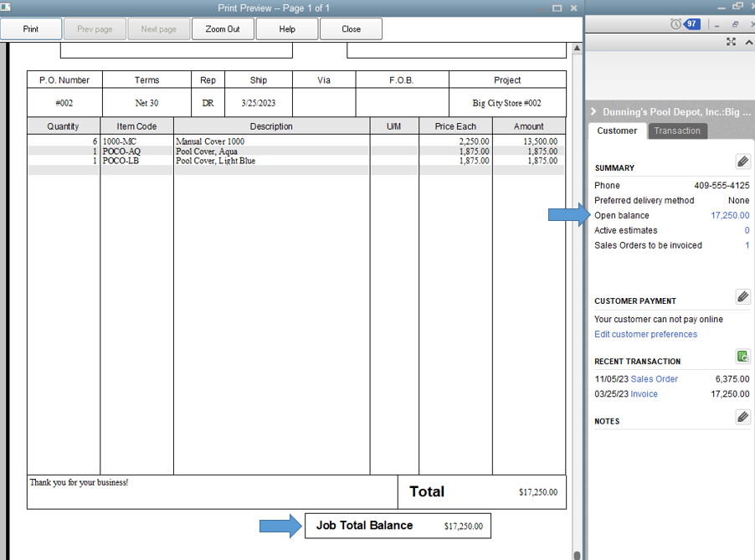
Task: Open Edit customer preferences link
Action: 645,334
